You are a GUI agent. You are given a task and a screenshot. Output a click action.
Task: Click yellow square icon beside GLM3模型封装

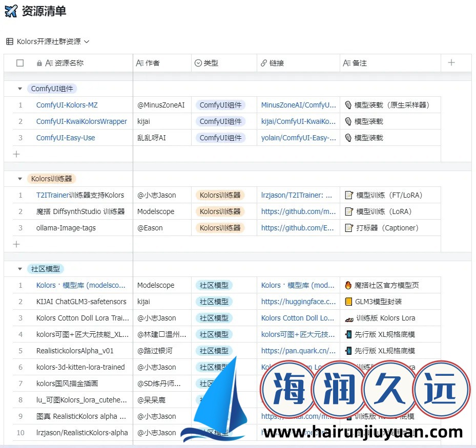coord(348,302)
